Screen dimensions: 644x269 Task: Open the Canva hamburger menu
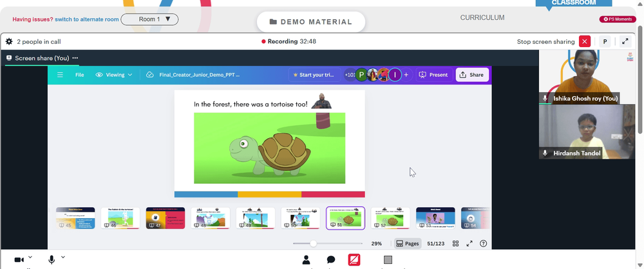[60, 75]
